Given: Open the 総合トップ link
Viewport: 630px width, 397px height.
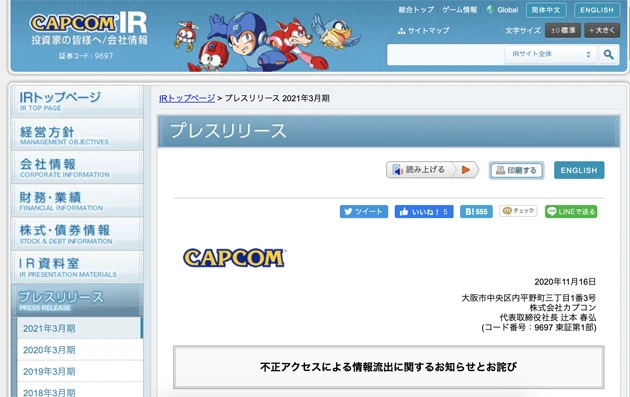Looking at the screenshot, I should (416, 10).
